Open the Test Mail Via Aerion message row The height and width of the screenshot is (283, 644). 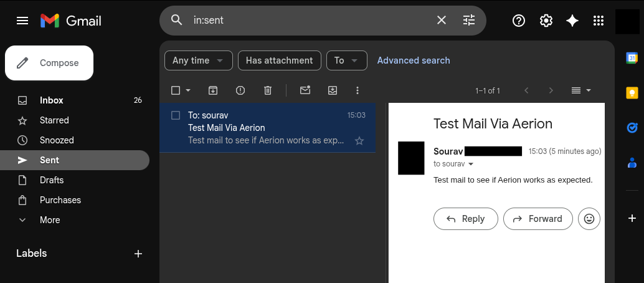(x=267, y=128)
